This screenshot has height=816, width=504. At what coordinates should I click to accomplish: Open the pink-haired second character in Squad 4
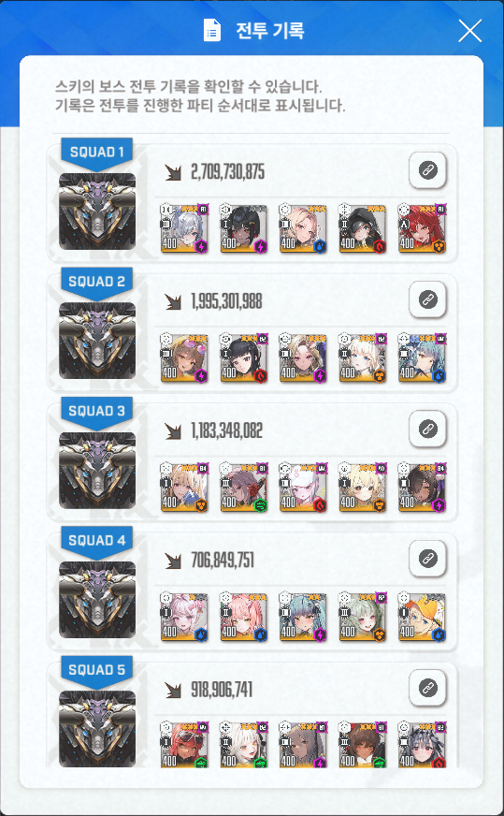tap(243, 617)
